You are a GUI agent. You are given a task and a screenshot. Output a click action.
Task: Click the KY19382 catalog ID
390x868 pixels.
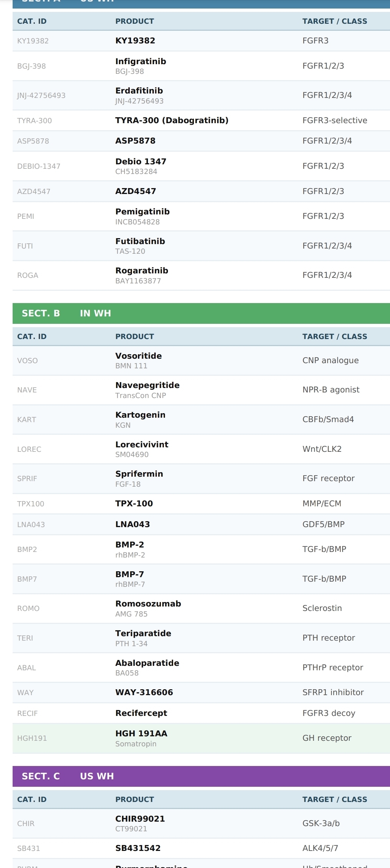(x=33, y=41)
